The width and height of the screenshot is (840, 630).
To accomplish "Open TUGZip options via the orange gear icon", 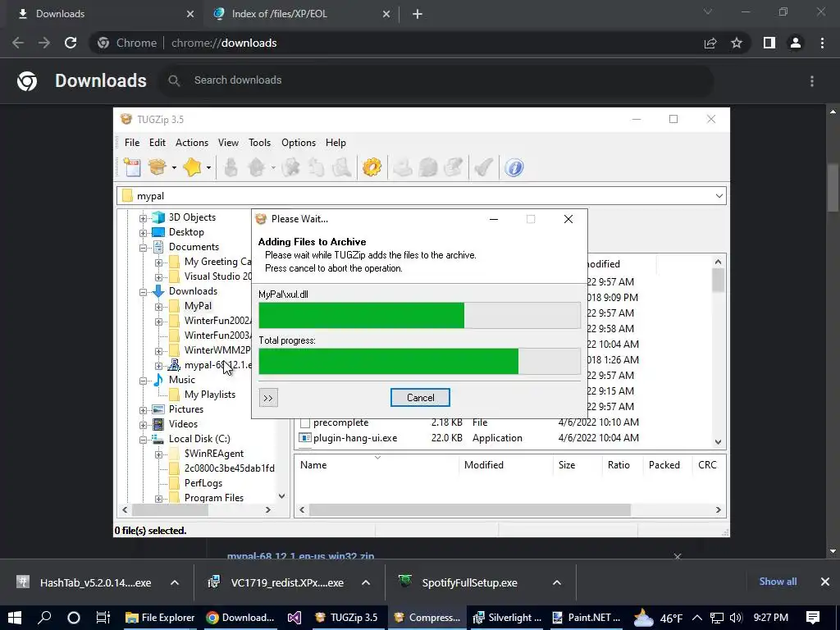I will (372, 167).
